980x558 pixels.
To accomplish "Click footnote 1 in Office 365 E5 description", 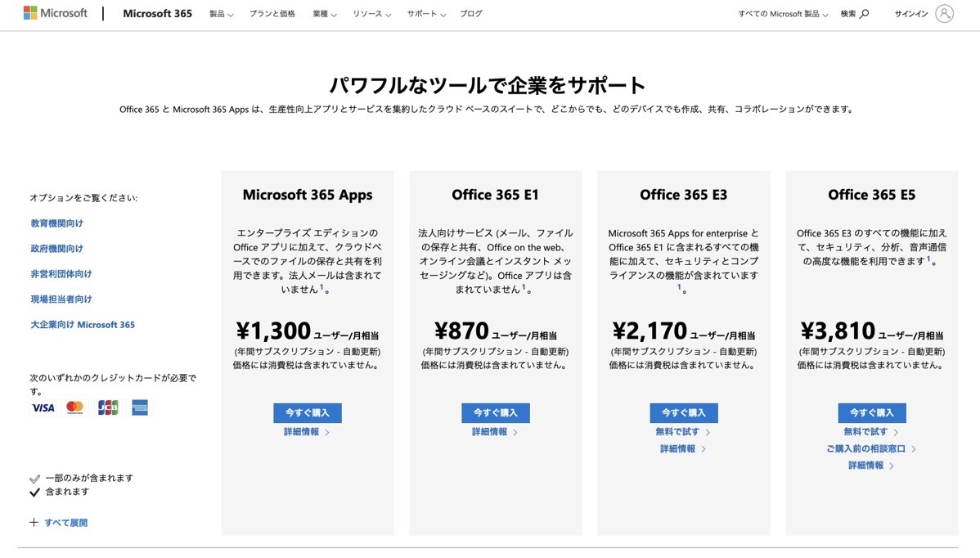I will (928, 259).
